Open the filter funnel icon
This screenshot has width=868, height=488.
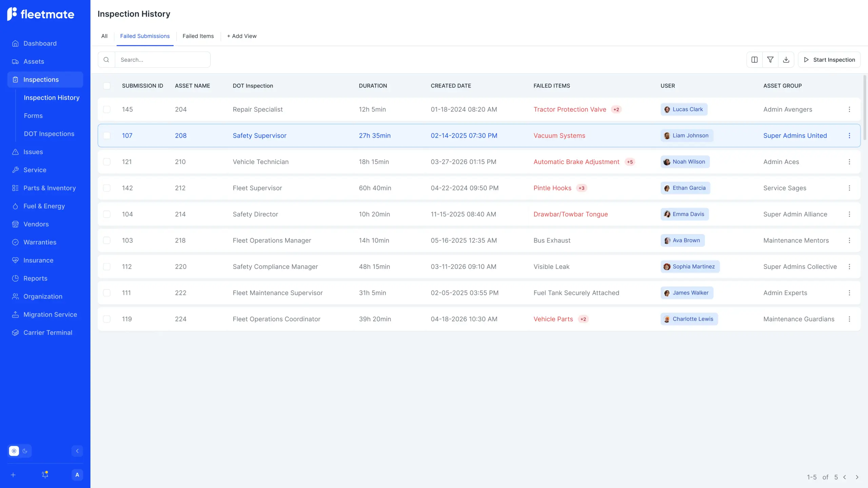pos(770,60)
